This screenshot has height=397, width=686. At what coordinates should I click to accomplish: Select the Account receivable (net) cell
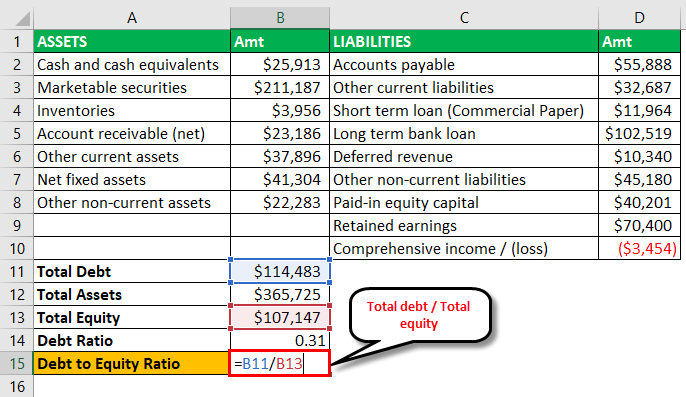[x=132, y=134]
